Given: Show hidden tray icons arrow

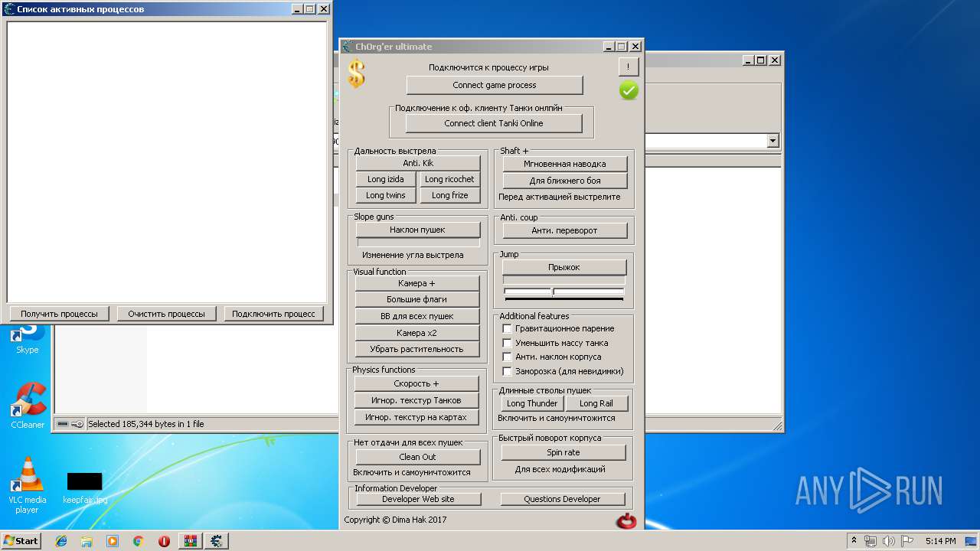Looking at the screenshot, I should pyautogui.click(x=854, y=541).
